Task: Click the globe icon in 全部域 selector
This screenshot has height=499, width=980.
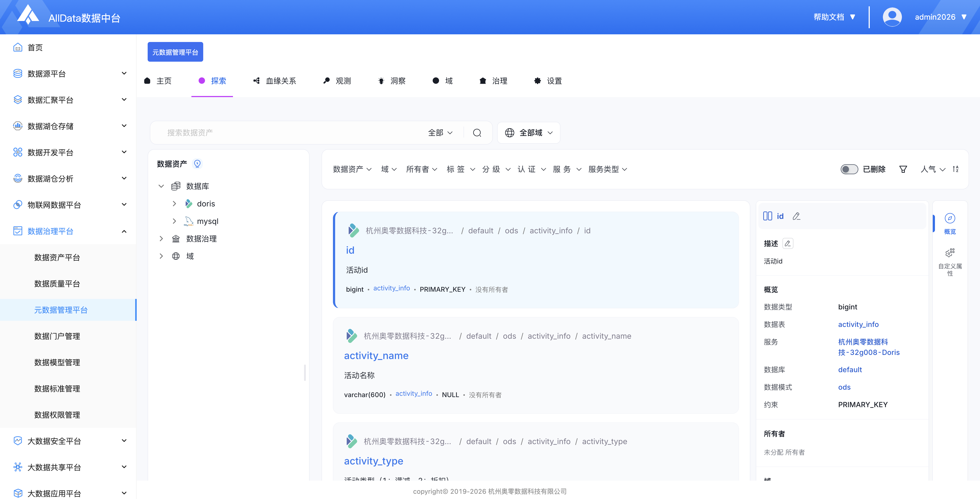Action: click(509, 133)
